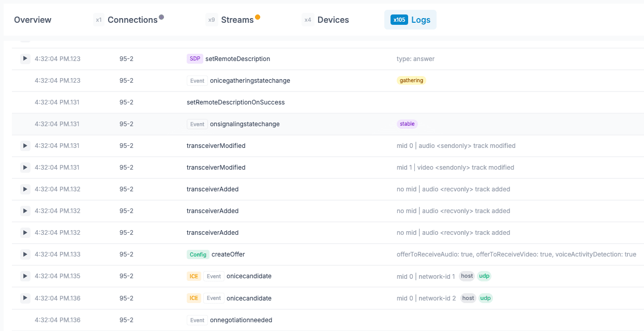Expand the audio sendonly transceiverModified row

(x=25, y=146)
